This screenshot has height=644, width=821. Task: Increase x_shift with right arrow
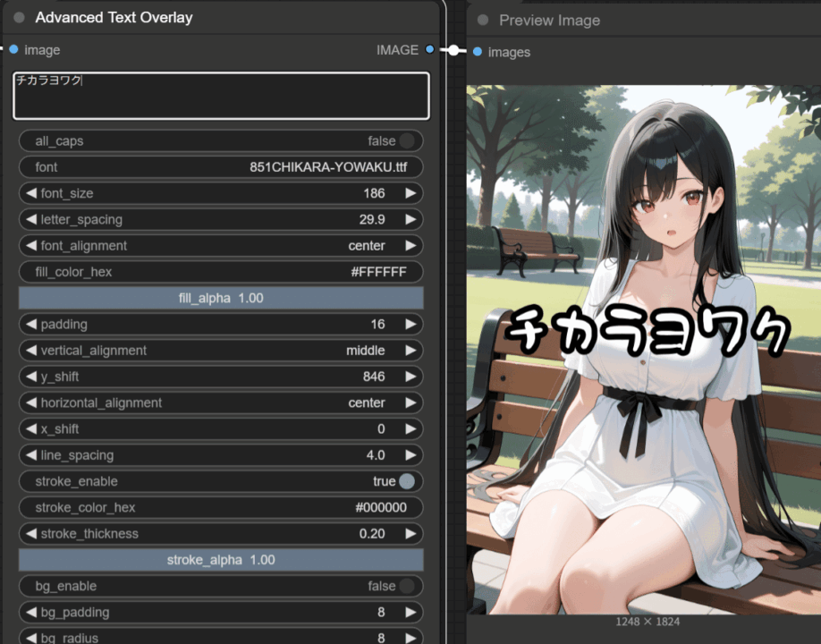click(411, 428)
